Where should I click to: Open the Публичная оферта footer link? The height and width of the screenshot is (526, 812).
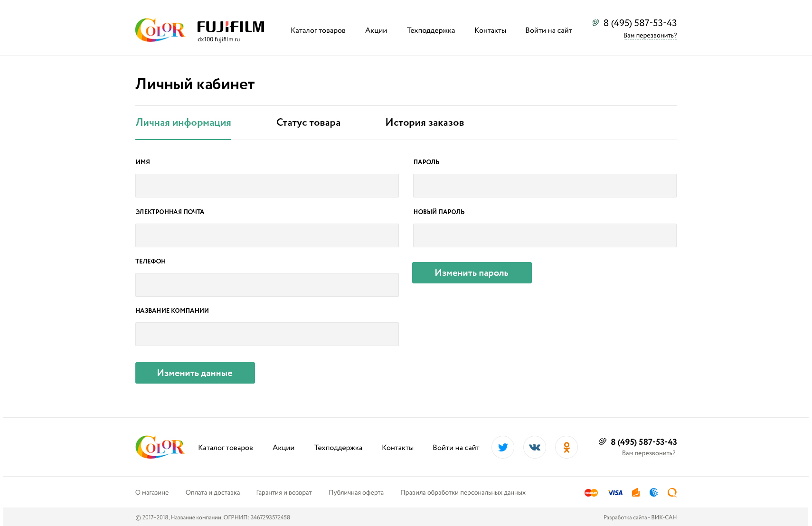tap(356, 492)
